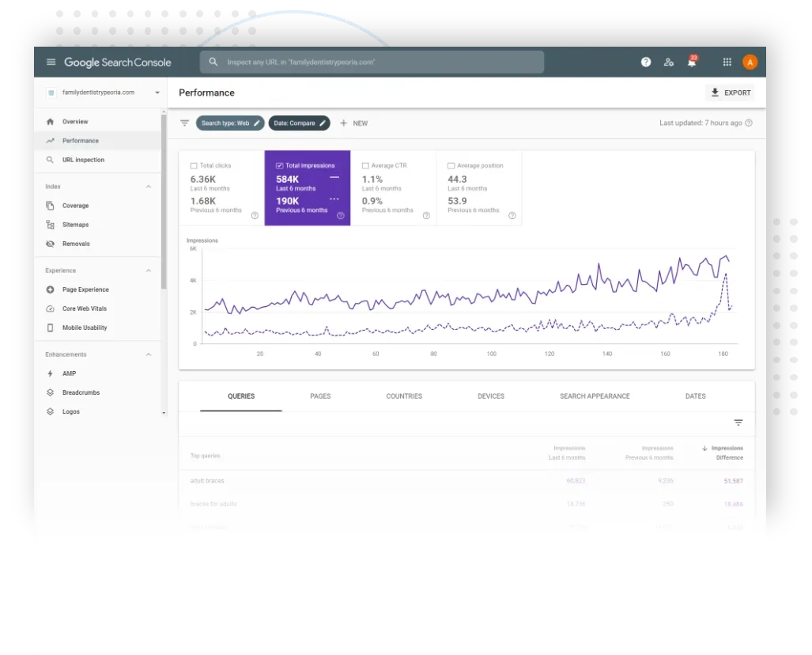Open the Google apps grid
This screenshot has width=812, height=655.
coord(727,62)
